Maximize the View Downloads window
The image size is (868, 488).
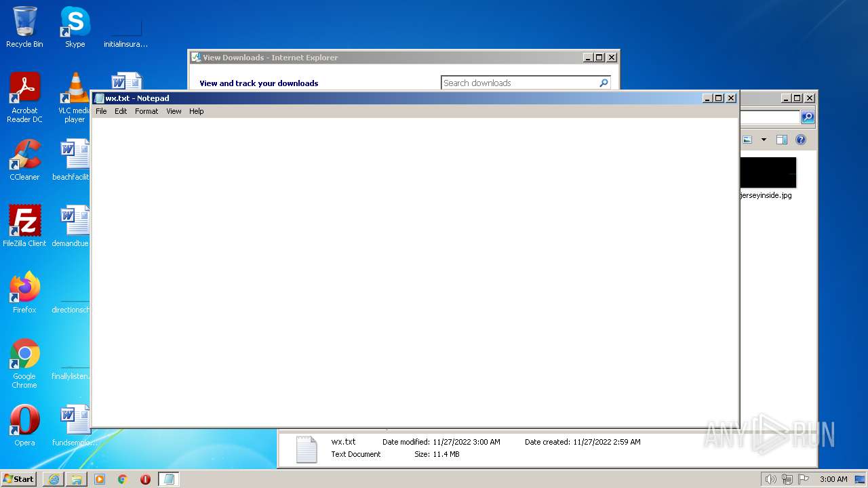(x=599, y=58)
